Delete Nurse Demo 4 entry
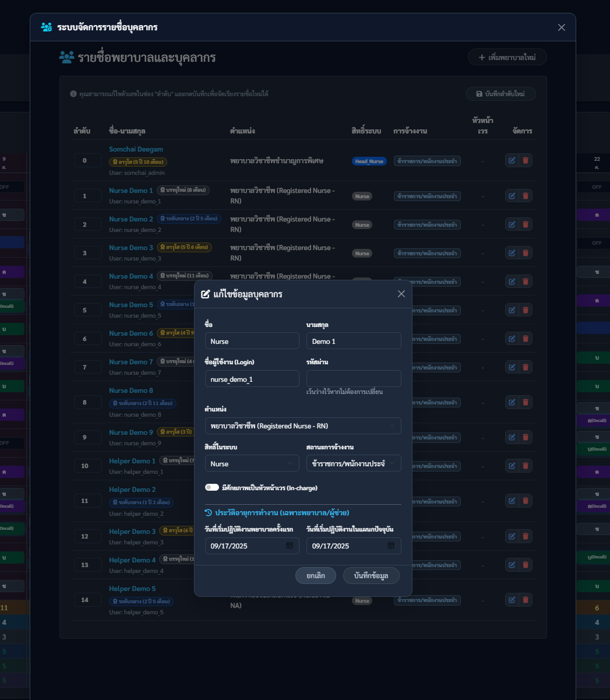Viewport: 610px width, 700px height. coord(526,282)
